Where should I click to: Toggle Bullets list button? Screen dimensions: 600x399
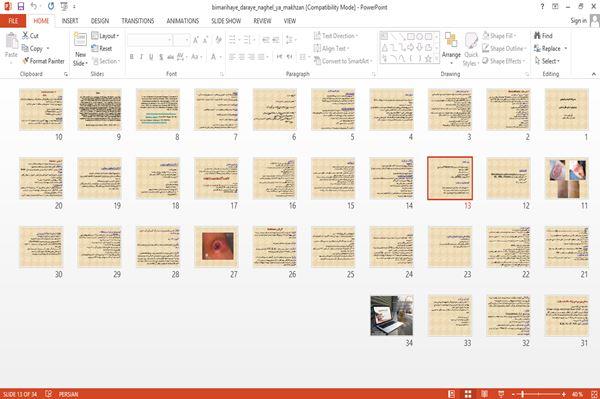[x=233, y=40]
